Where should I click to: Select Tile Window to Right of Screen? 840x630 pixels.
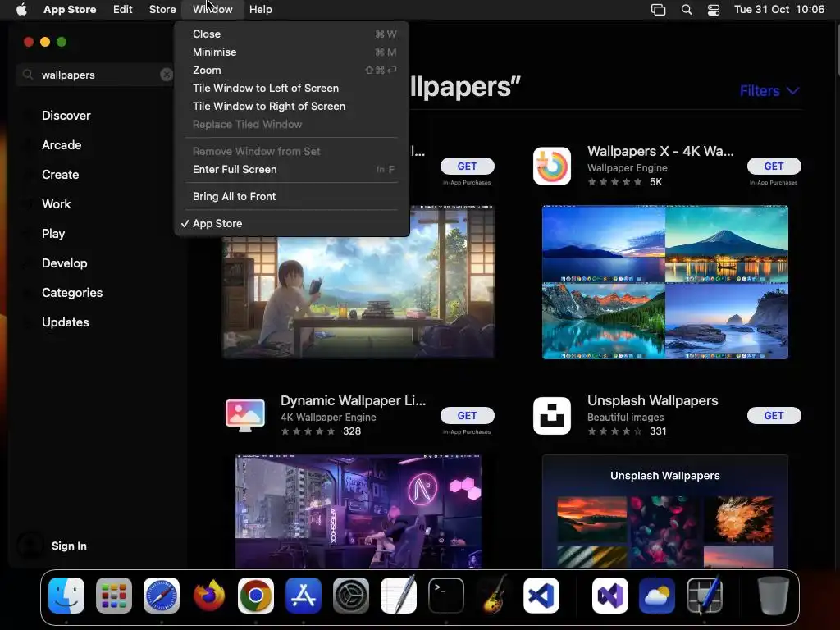point(292,106)
